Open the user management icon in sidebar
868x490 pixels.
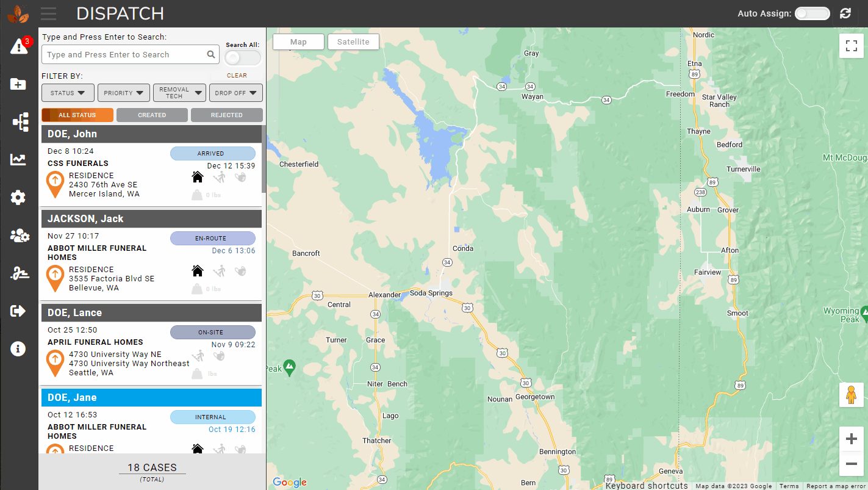tap(20, 236)
